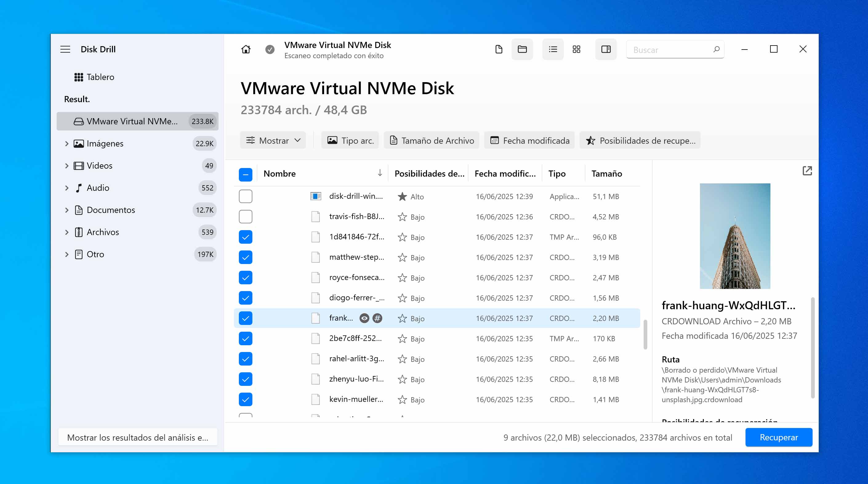Click the file icon of kevin-mueller row
The image size is (868, 484).
315,399
